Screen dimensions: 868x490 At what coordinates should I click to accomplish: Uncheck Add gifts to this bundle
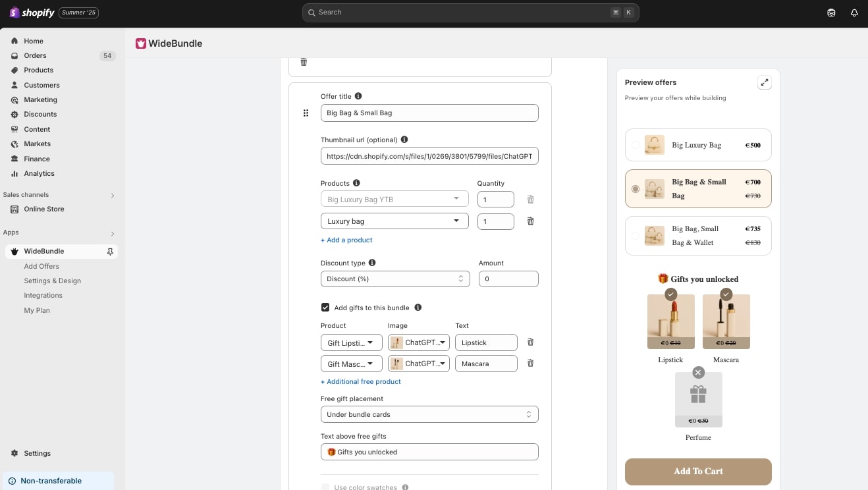325,308
